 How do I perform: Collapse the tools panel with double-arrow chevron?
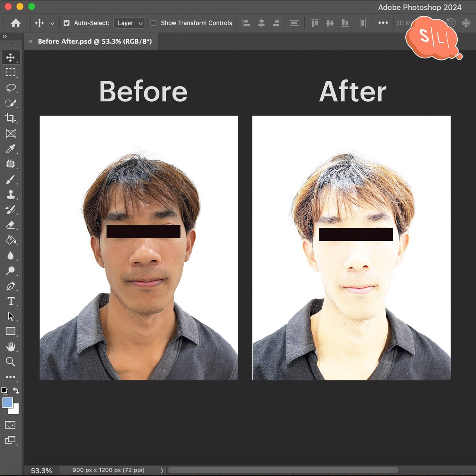[x=5, y=36]
